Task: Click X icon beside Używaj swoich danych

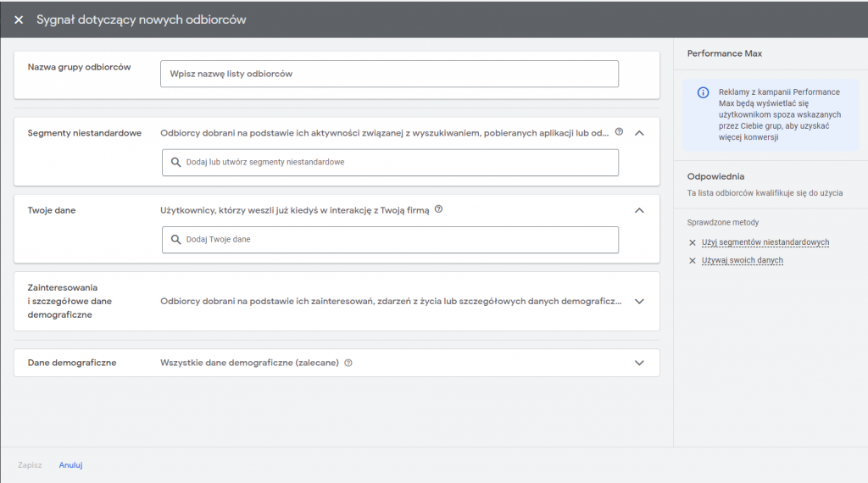Action: coord(693,261)
